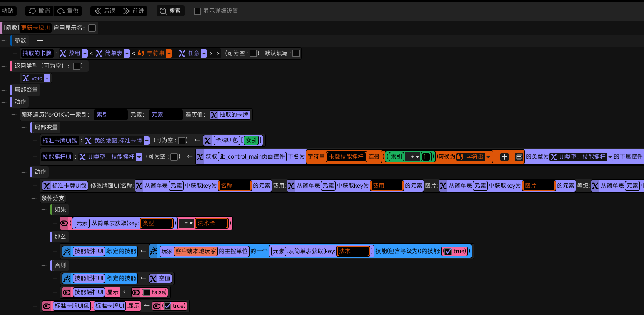The image size is (644, 315).
Task: Open the 我的地图.标准卡牌 type dropdown
Action: tap(147, 141)
